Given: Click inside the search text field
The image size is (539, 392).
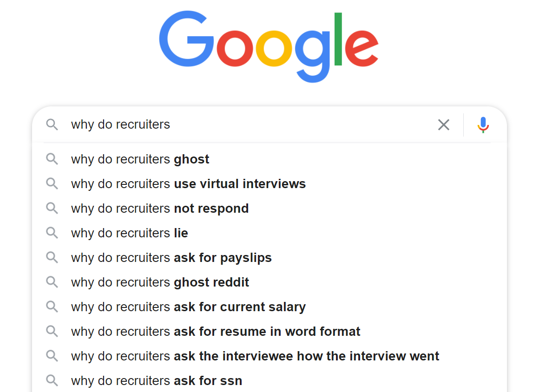Looking at the screenshot, I should (x=251, y=124).
